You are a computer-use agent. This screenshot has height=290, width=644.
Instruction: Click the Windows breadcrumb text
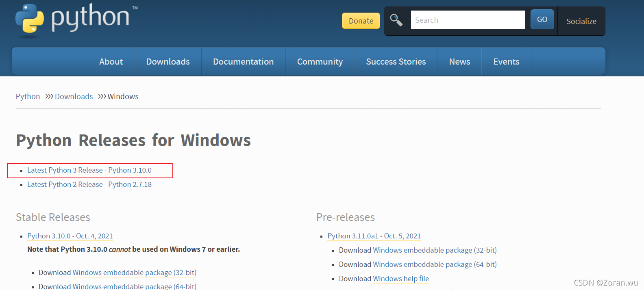pyautogui.click(x=123, y=96)
